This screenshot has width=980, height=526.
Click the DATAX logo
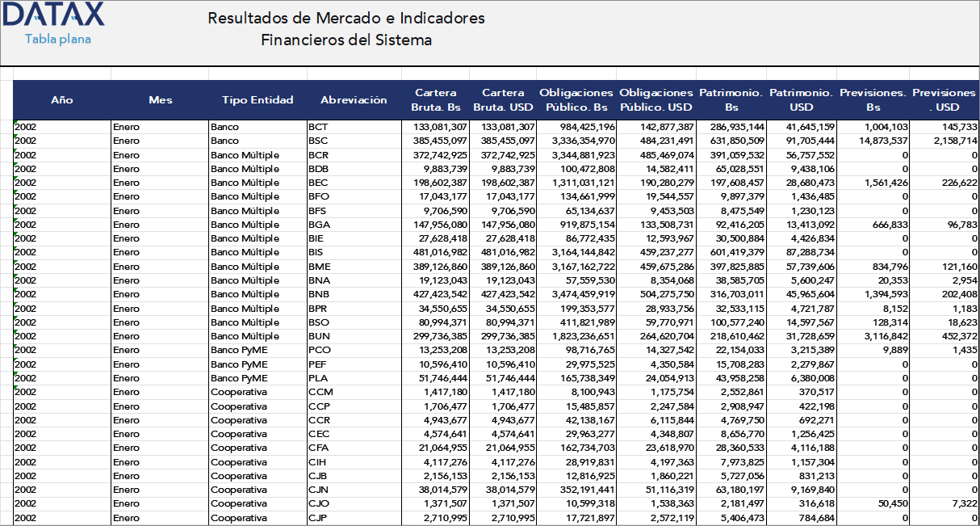click(52, 15)
